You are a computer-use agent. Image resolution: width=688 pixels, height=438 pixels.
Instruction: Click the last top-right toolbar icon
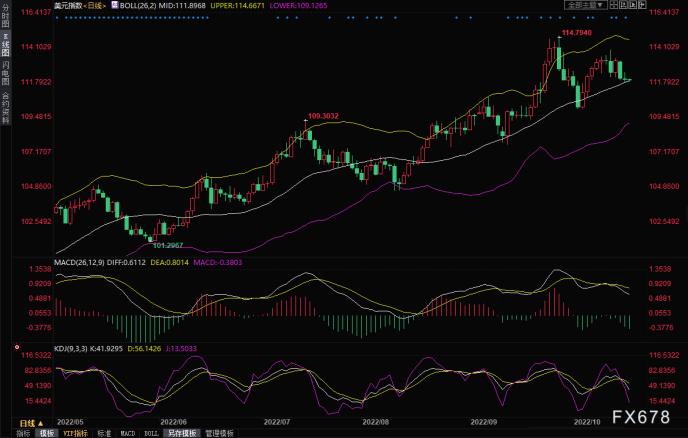point(643,5)
